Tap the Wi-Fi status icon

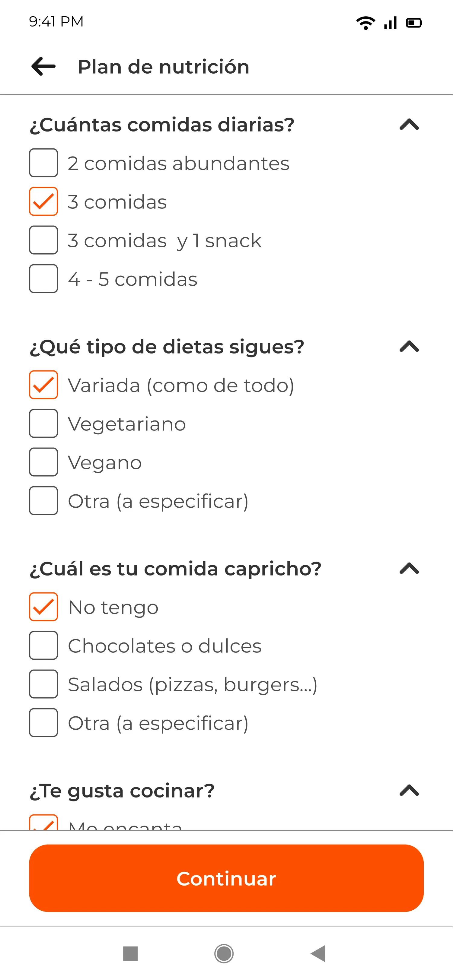pos(365,23)
